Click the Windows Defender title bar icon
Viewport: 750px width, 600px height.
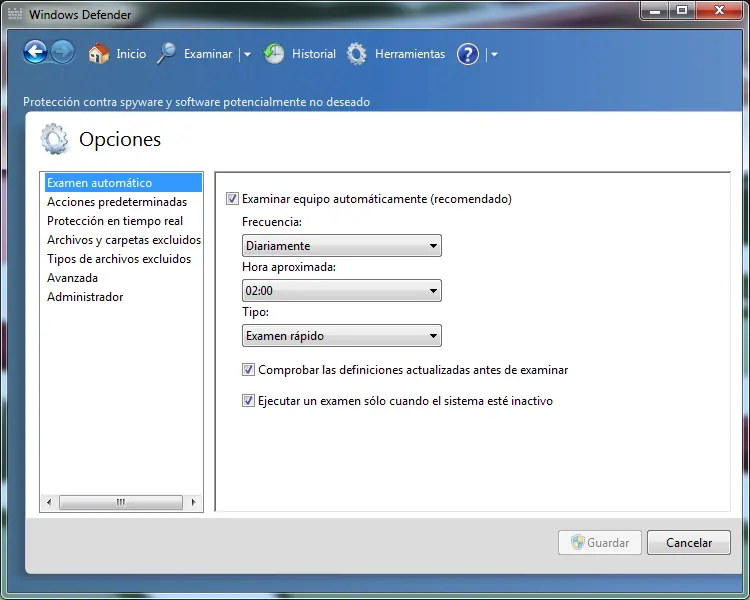point(15,14)
